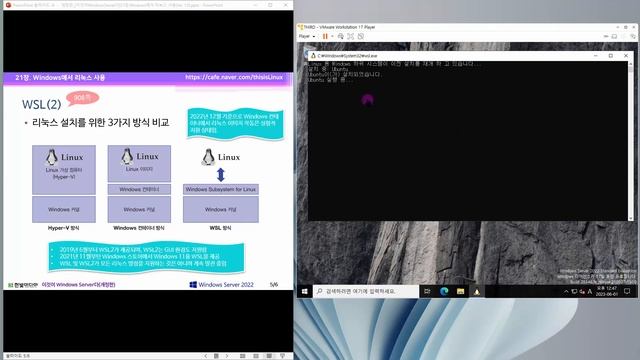Image resolution: width=640 pixels, height=360 pixels.
Task: Switch to Reading view in PowerPoint
Action: coord(269,356)
